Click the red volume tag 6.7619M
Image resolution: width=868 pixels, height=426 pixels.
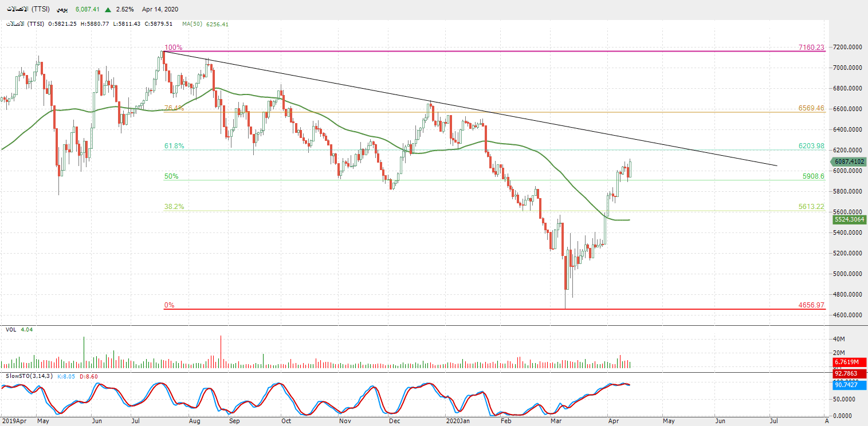[x=849, y=362]
